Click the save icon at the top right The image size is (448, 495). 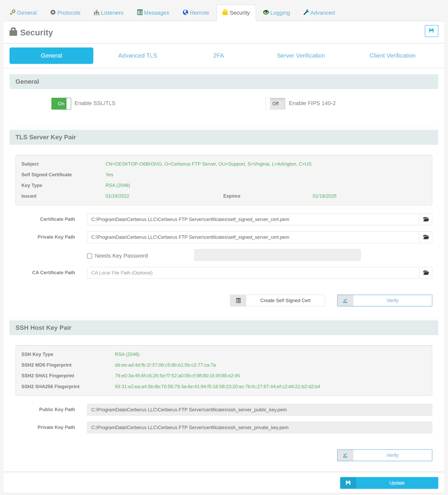point(431,31)
